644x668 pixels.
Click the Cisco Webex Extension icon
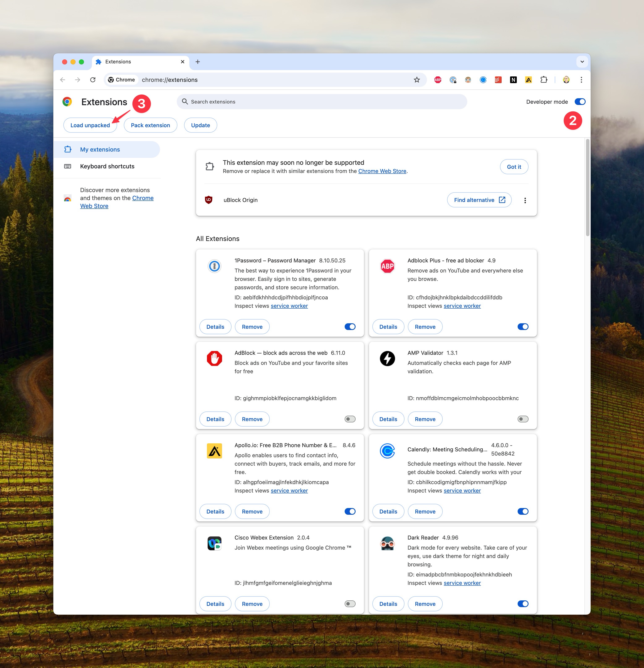tap(214, 543)
